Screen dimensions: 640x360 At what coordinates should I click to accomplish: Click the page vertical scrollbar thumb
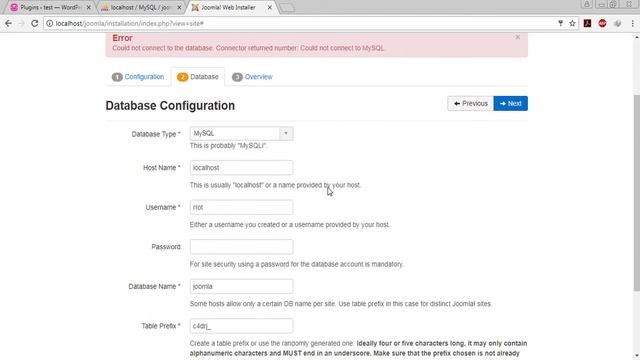point(636,193)
